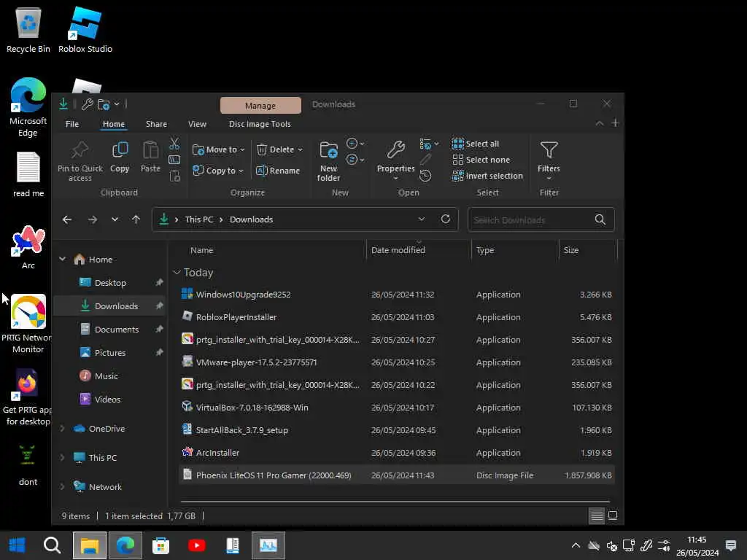Launch Roblox Studio from the desktop

(85, 31)
